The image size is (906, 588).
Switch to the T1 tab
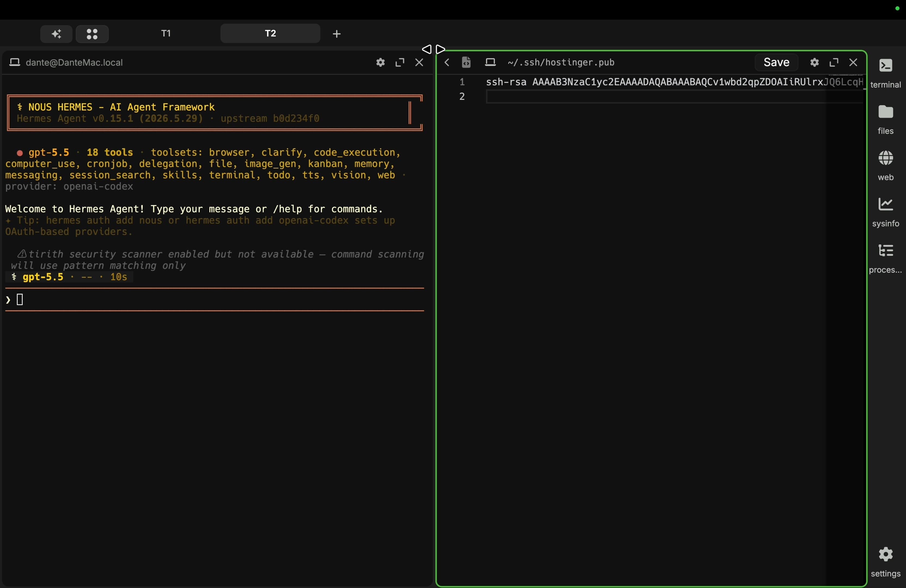[x=166, y=33]
